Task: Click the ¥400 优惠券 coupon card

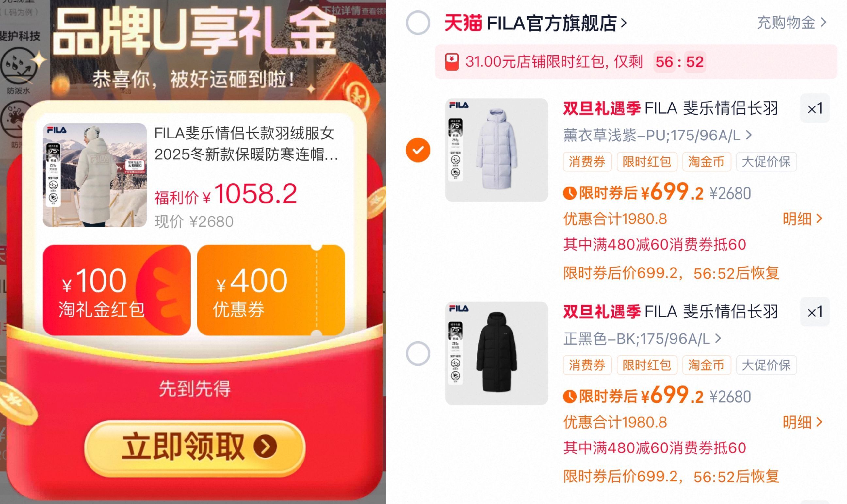Action: pos(271,290)
